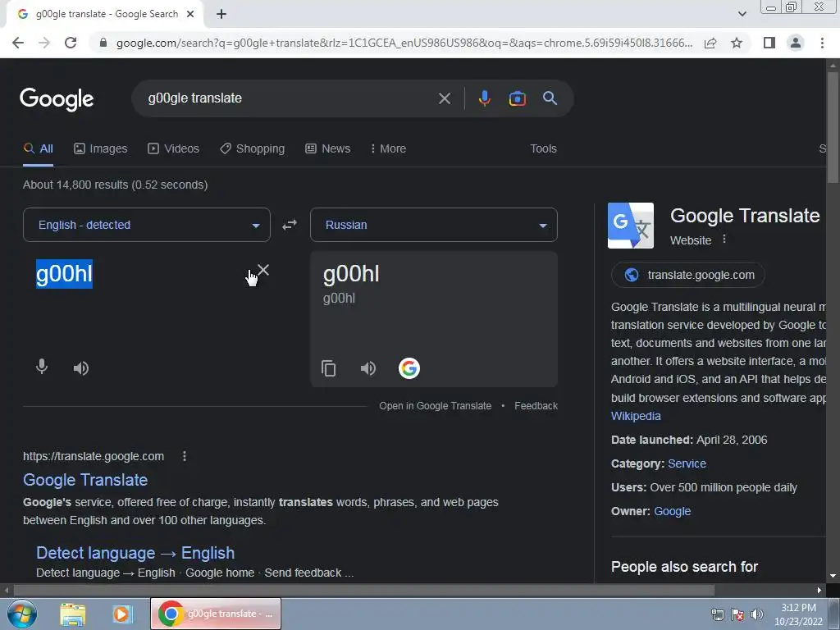
Task: Start voice search with microphone icon
Action: (x=484, y=98)
